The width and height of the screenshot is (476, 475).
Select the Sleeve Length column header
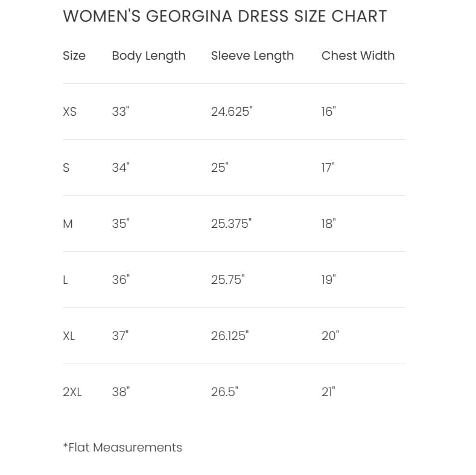point(252,55)
